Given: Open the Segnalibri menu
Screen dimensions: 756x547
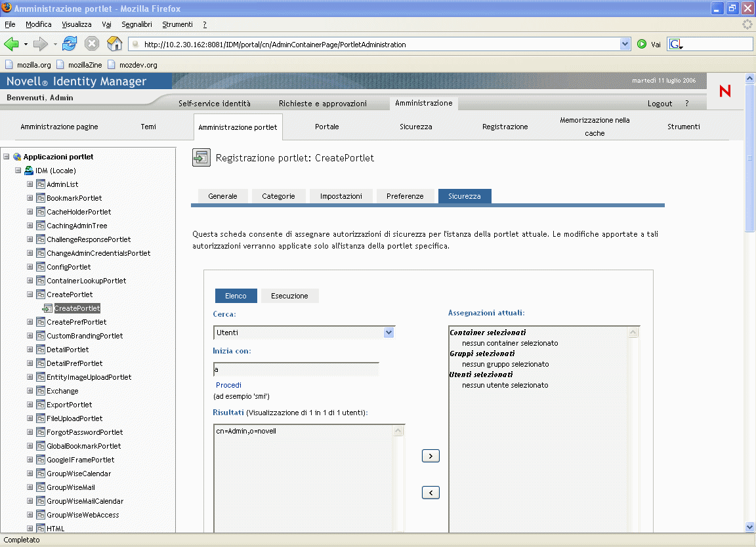Looking at the screenshot, I should point(136,24).
